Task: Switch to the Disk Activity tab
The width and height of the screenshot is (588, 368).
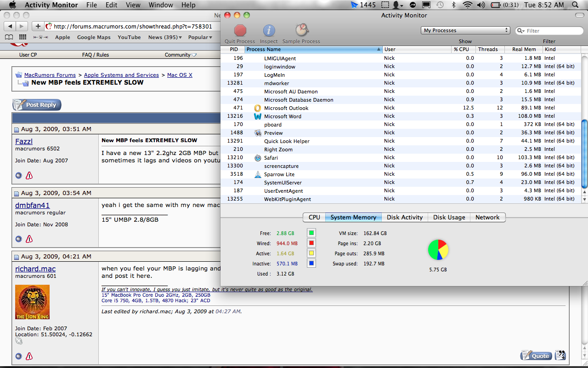Action: [x=405, y=217]
